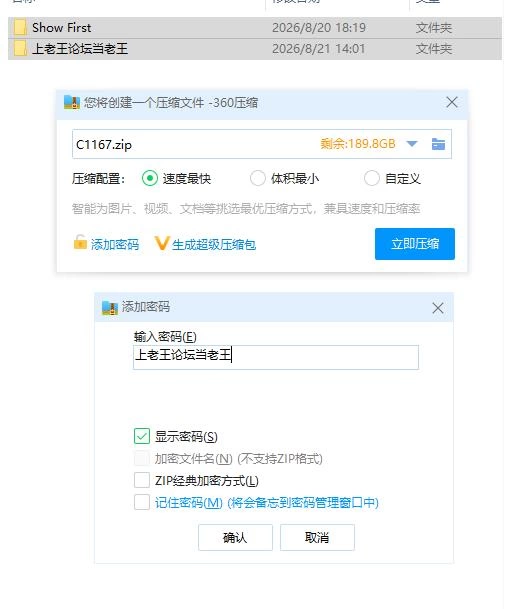
Task: Confirm the password with the 确认 button
Action: (x=235, y=538)
